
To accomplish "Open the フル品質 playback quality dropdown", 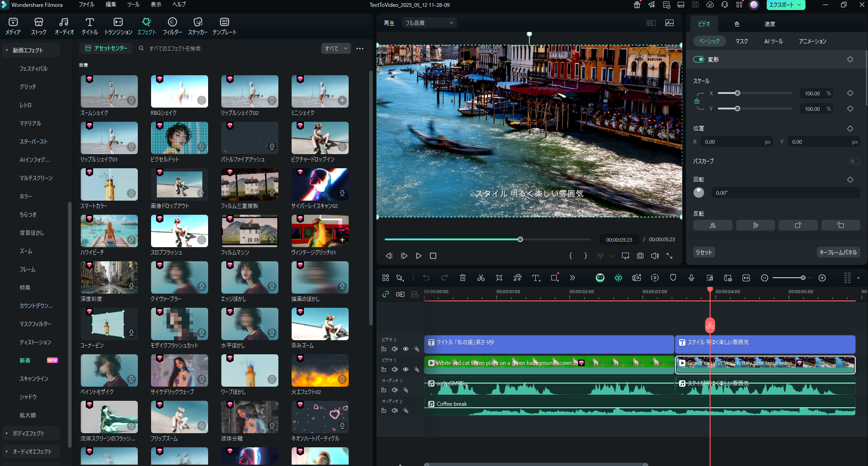I will tap(429, 23).
